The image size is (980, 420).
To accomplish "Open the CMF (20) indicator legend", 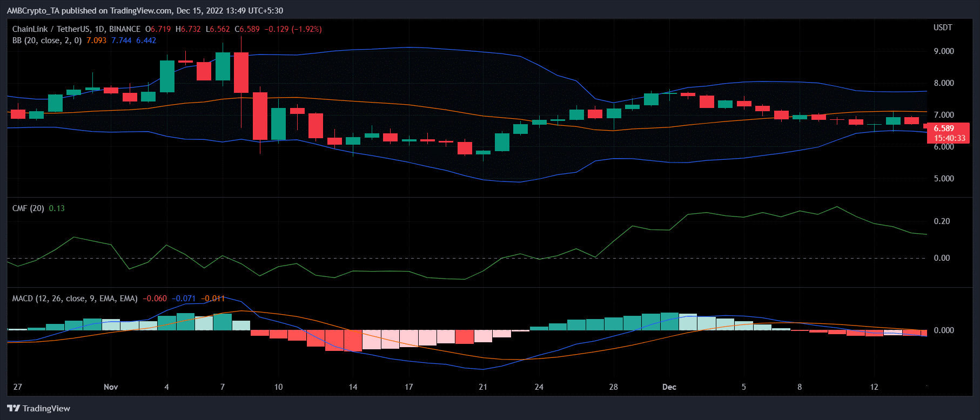I will click(x=28, y=208).
